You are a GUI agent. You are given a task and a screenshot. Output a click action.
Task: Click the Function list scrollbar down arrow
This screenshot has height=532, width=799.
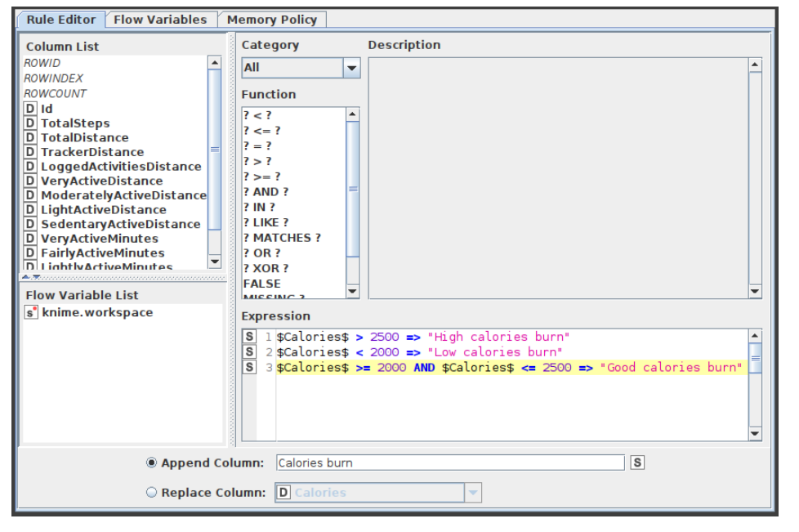tap(353, 291)
